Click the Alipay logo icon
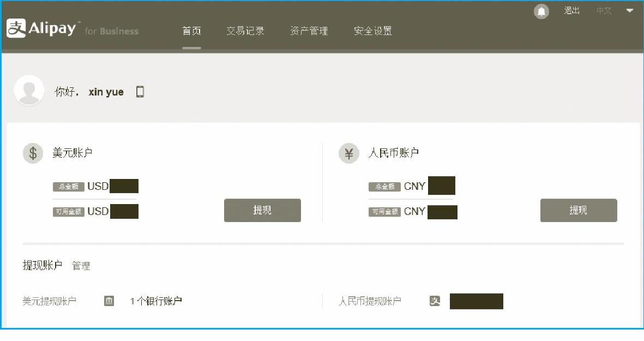 (x=16, y=28)
